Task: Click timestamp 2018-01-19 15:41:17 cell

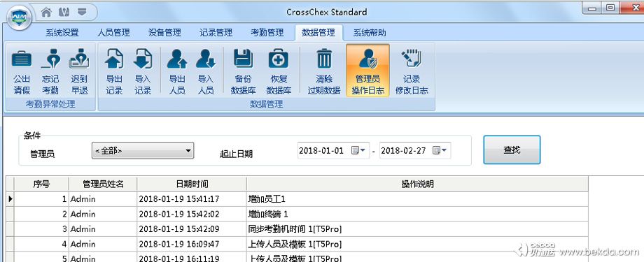Action: pyautogui.click(x=192, y=199)
